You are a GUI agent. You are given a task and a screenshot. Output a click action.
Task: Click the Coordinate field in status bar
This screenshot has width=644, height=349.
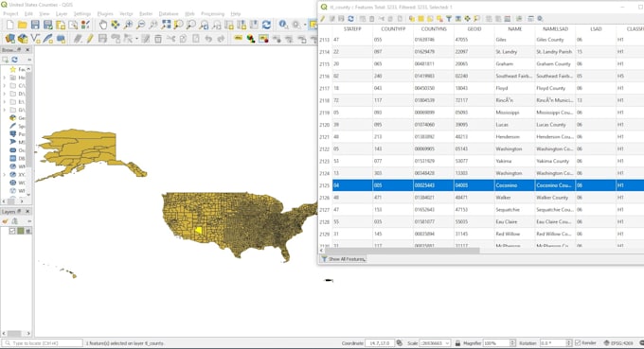coord(379,342)
